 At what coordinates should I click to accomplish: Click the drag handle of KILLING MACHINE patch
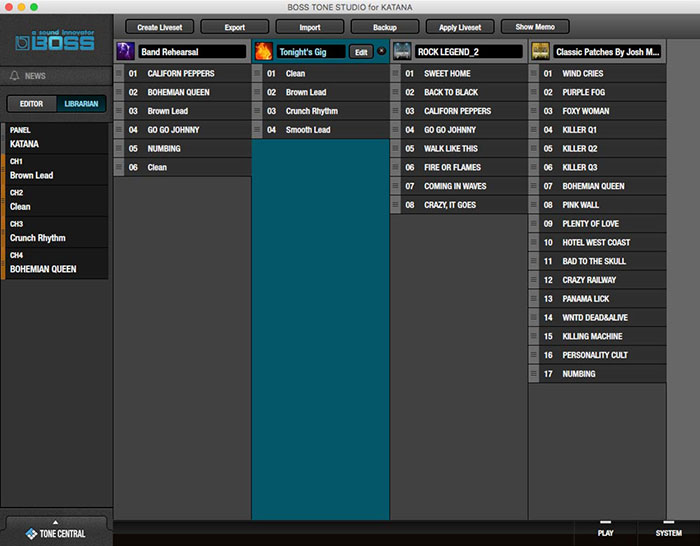534,336
